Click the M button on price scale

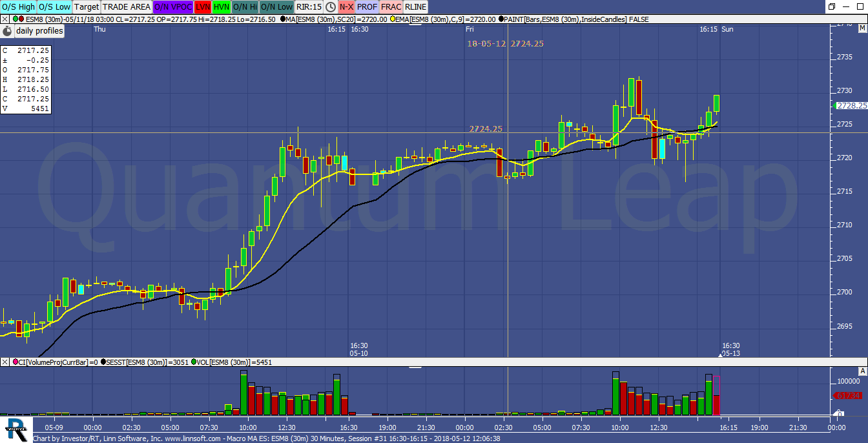pos(862,28)
